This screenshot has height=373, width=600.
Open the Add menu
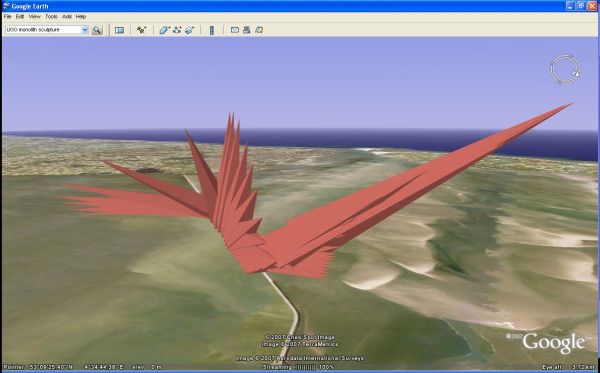67,17
